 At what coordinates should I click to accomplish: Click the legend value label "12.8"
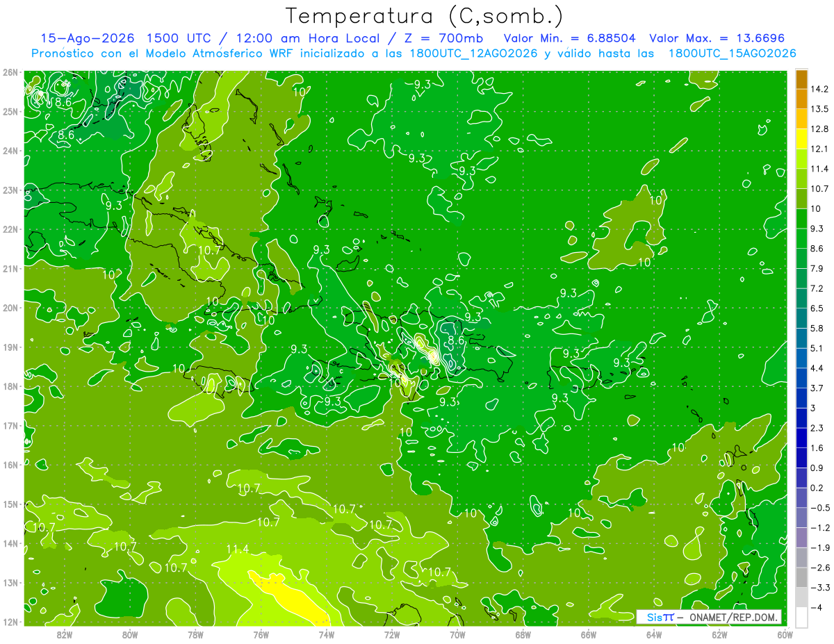(x=819, y=129)
